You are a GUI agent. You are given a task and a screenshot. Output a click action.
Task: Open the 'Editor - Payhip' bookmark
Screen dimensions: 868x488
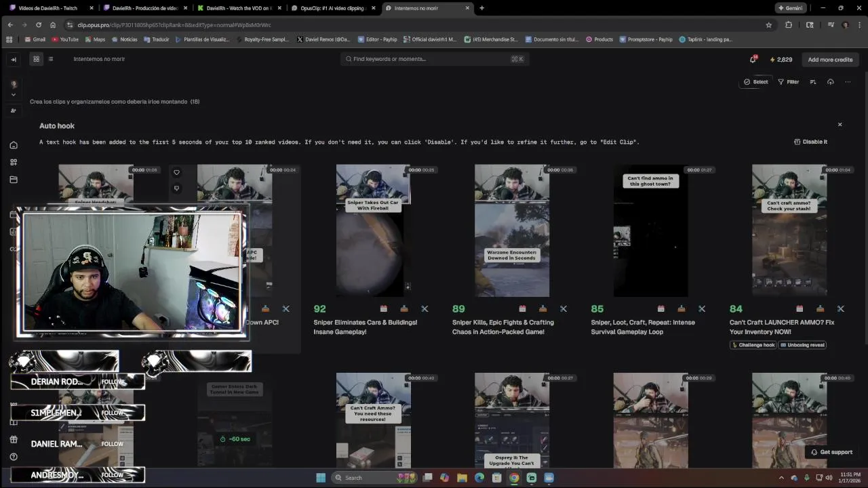tap(378, 39)
